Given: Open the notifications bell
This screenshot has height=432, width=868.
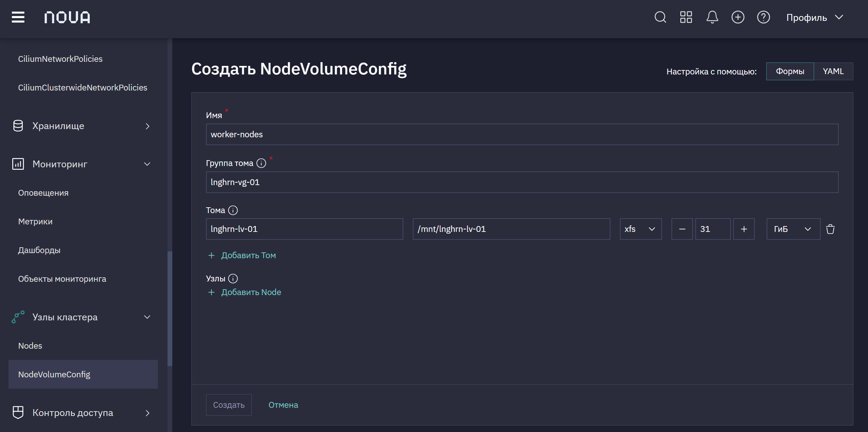Looking at the screenshot, I should (x=712, y=17).
